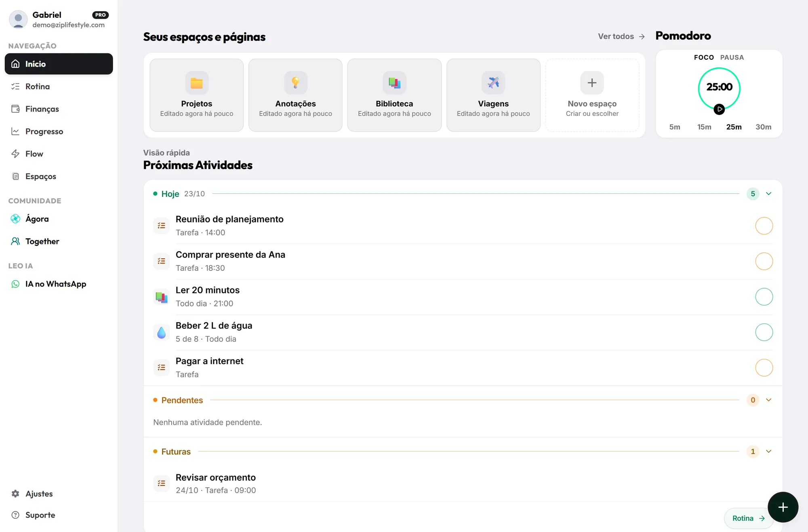
Task: Click the plus icon for Novo espaço
Action: click(592, 83)
